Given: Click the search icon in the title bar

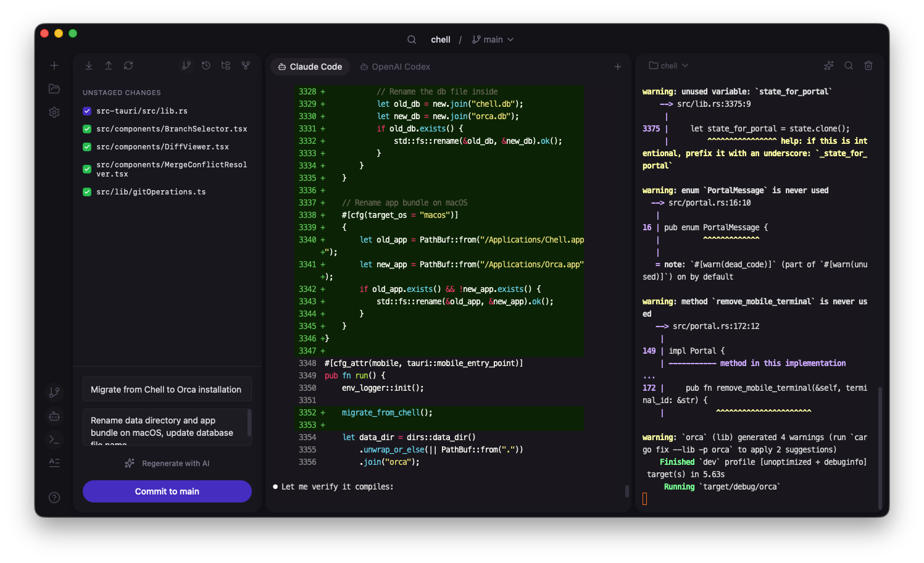Looking at the screenshot, I should (x=412, y=40).
